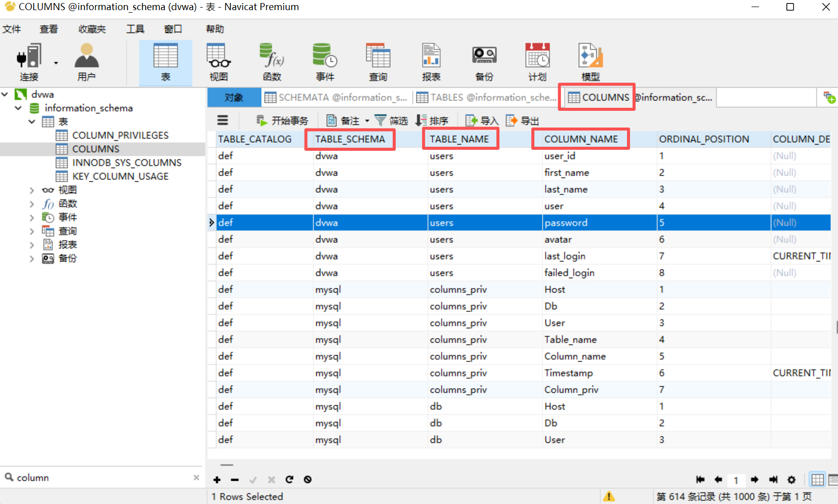This screenshot has width=838, height=504.
Task: Expand the 事件 node in the sidebar
Action: tap(31, 217)
